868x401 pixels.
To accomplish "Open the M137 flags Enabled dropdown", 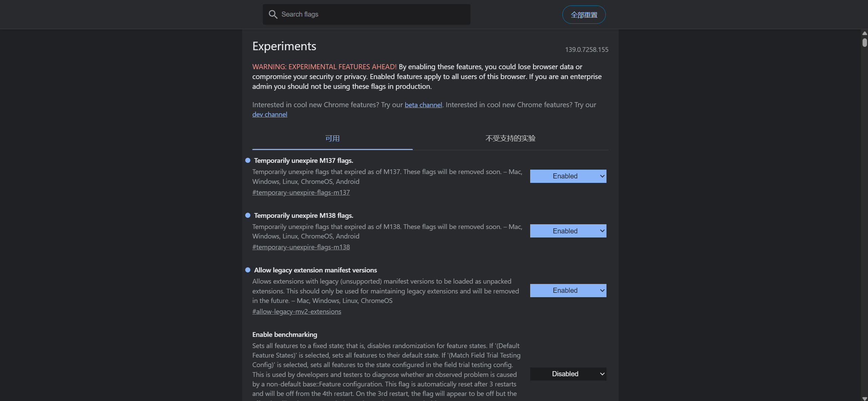I will point(568,176).
